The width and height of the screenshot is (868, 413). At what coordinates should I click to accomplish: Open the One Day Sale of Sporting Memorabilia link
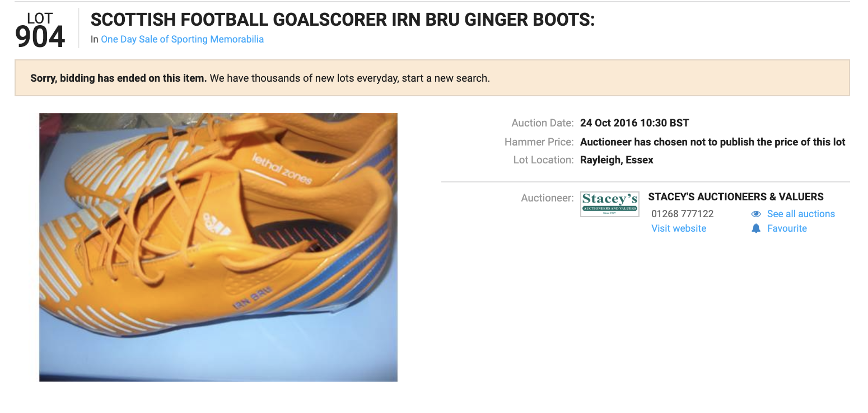point(182,39)
